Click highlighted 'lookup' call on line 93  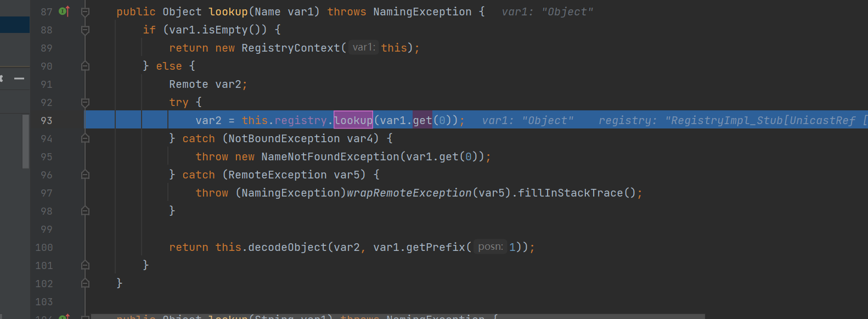pyautogui.click(x=353, y=120)
